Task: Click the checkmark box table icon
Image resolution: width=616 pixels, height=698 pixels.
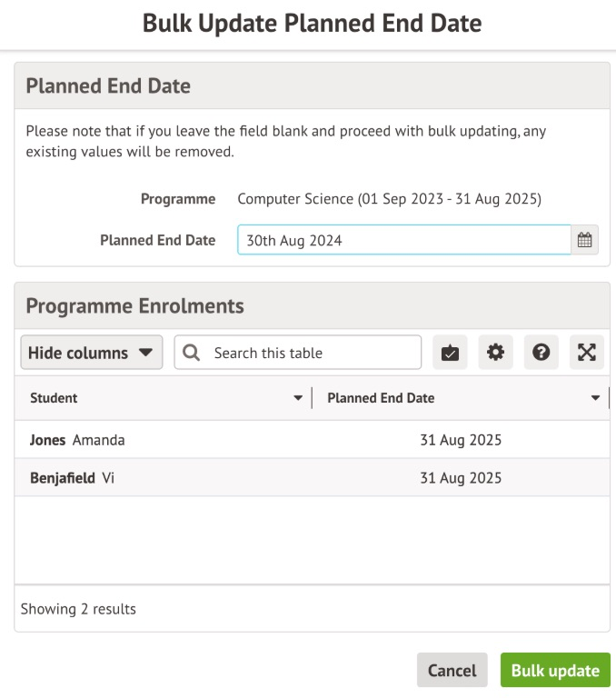Action: coord(451,353)
